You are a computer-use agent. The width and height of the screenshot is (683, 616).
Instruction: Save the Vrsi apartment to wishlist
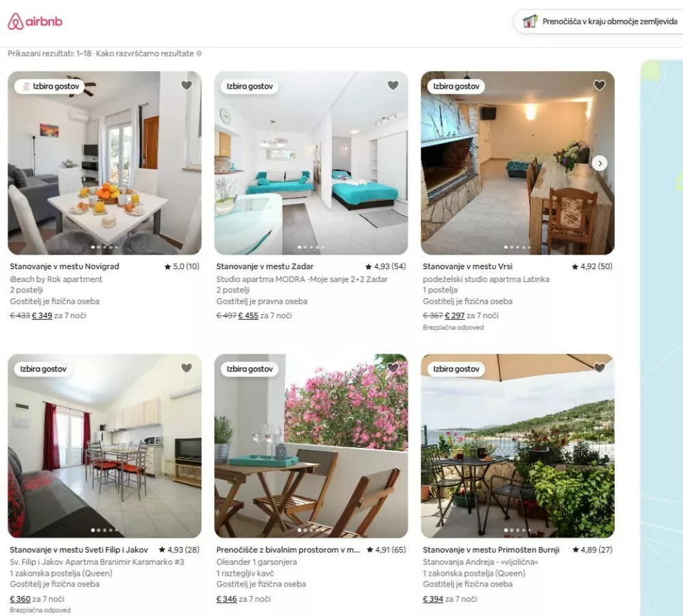point(600,85)
